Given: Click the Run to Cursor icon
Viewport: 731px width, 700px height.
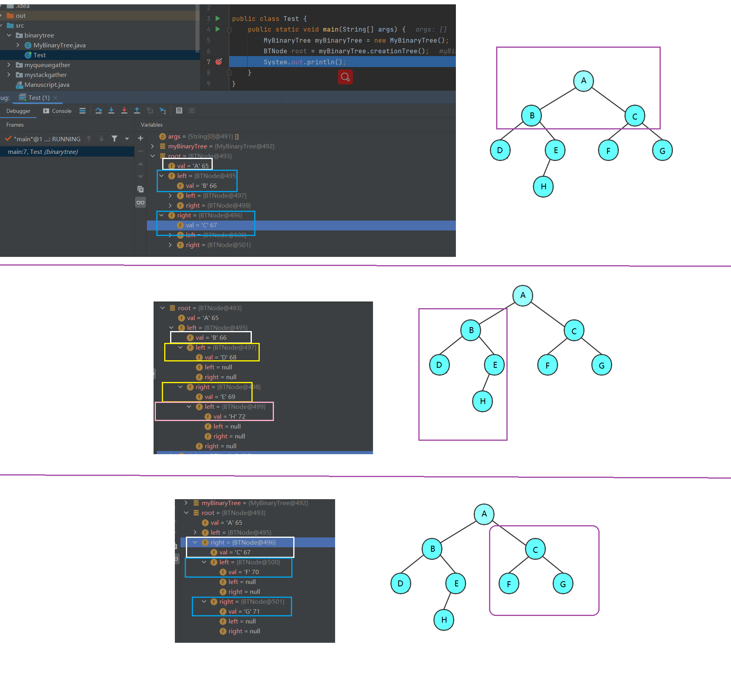Looking at the screenshot, I should [163, 111].
